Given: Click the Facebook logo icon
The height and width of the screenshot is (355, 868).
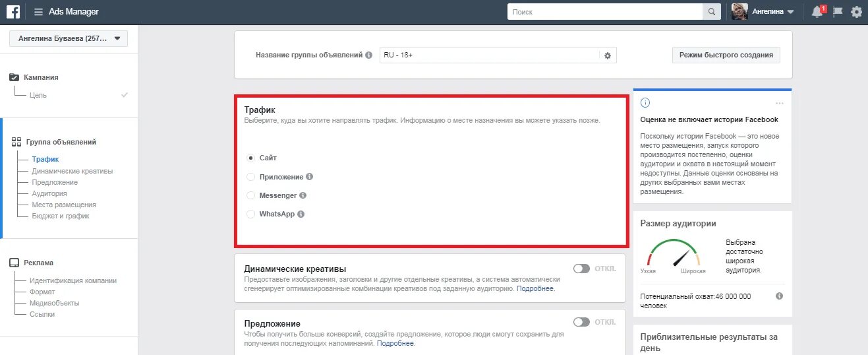Looking at the screenshot, I should 13,11.
